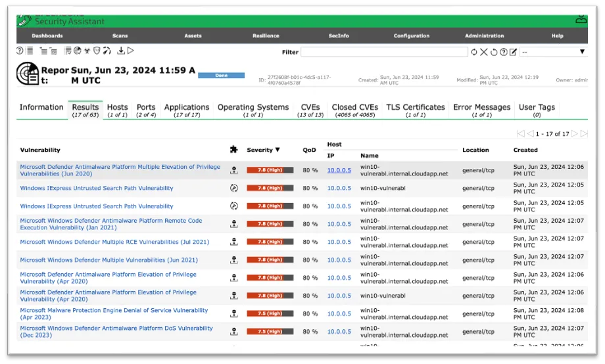Viewport: 605px width, 364px height.
Task: Open the saved filter dropdown
Action: coord(553,52)
